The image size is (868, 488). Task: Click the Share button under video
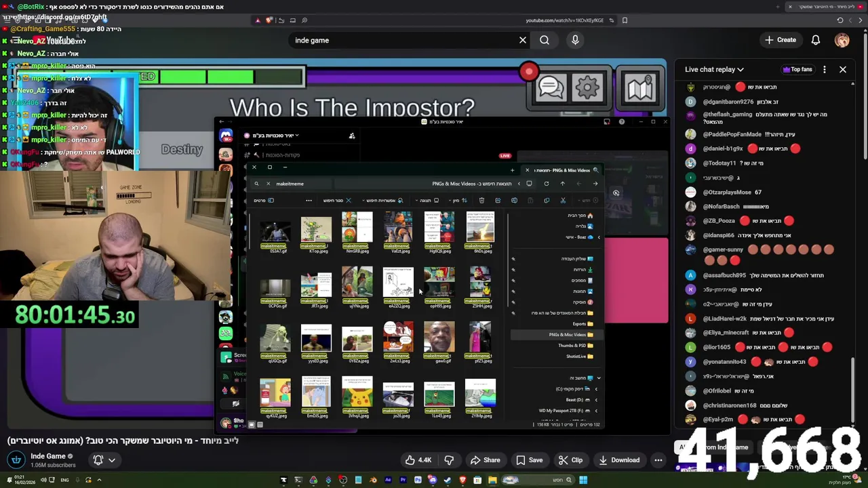pyautogui.click(x=485, y=460)
